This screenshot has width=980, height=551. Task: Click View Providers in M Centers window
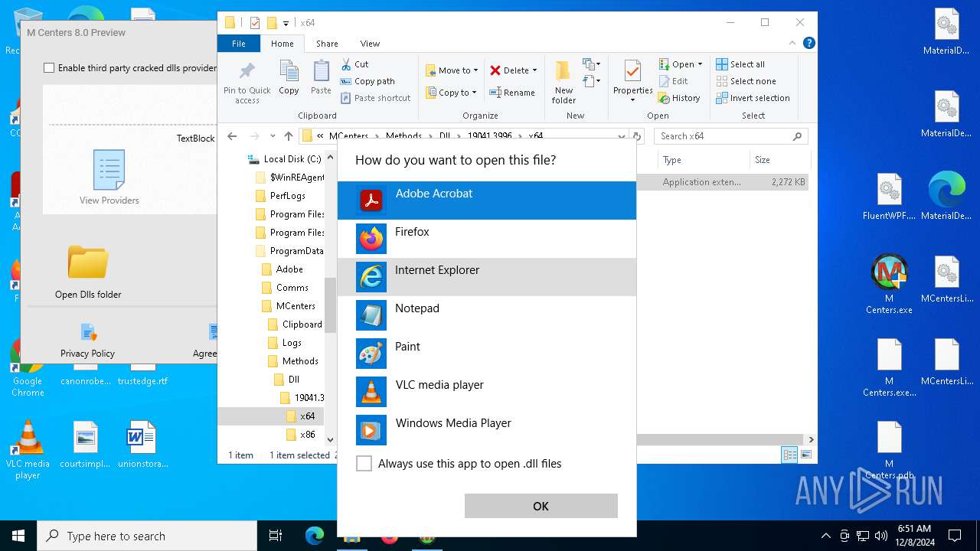[109, 178]
